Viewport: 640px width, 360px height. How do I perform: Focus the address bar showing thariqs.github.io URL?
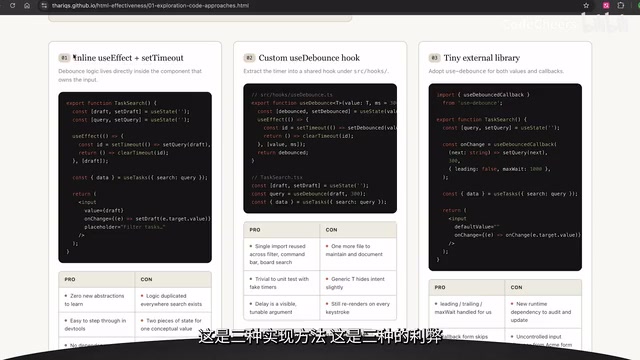pos(150,5)
